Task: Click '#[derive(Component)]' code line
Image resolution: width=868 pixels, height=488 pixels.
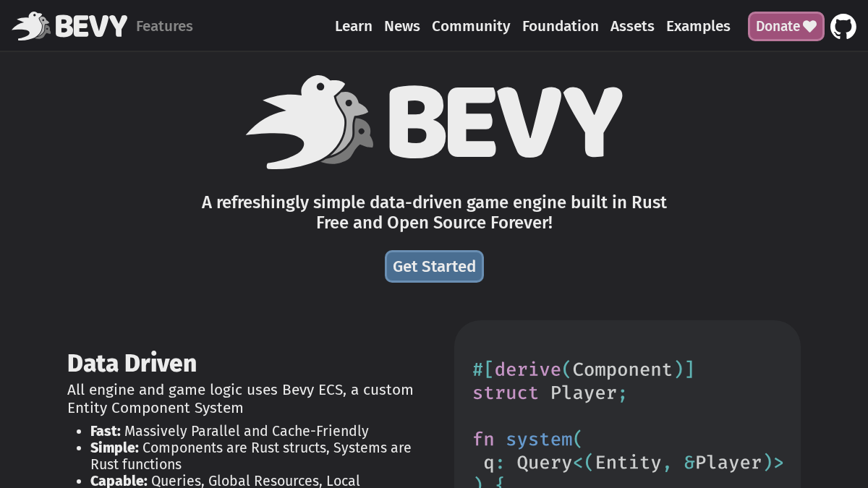Action: click(x=584, y=369)
